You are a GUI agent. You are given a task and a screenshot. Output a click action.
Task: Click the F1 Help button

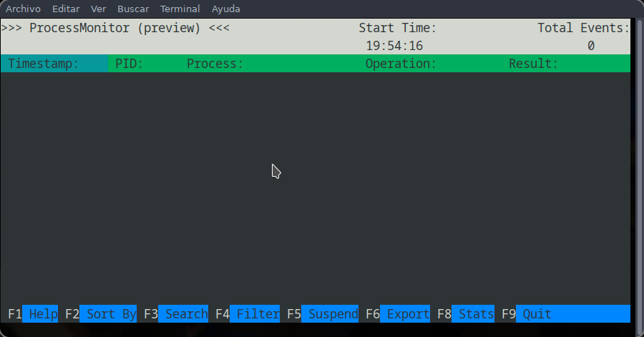coord(33,313)
